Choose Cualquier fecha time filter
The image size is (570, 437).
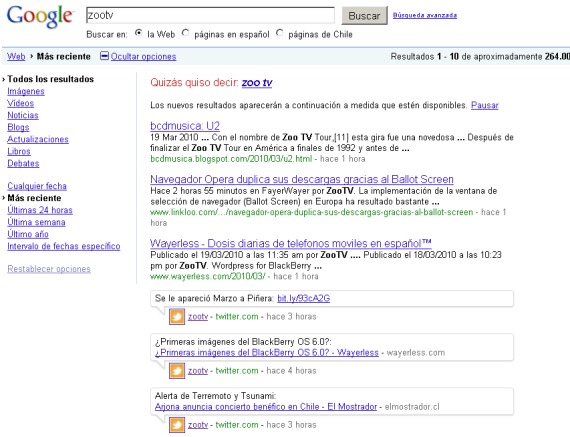37,186
